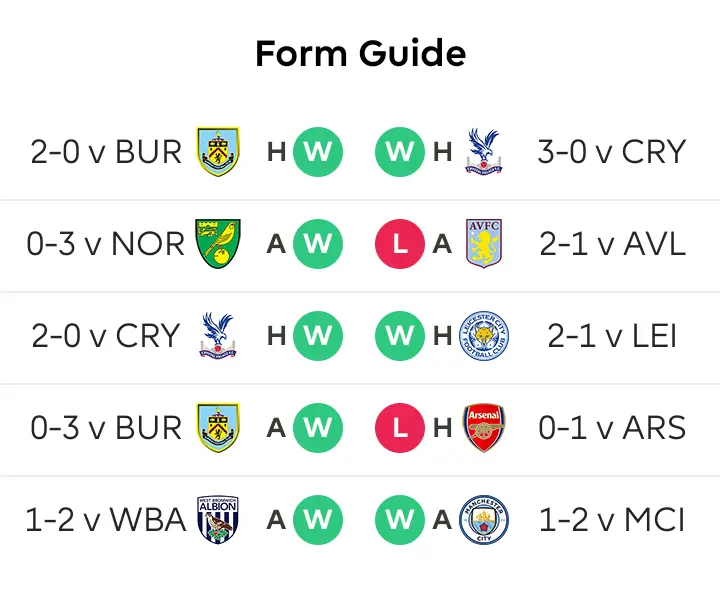Select the win badge for Manchester City match
The height and width of the screenshot is (589, 720).
tap(400, 520)
